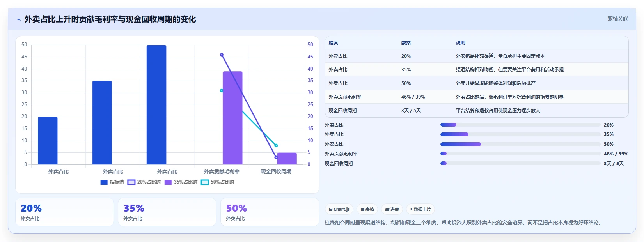The image size is (644, 242).
Task: Click the blue bar reaching 35 in the chart
Action: (102, 123)
